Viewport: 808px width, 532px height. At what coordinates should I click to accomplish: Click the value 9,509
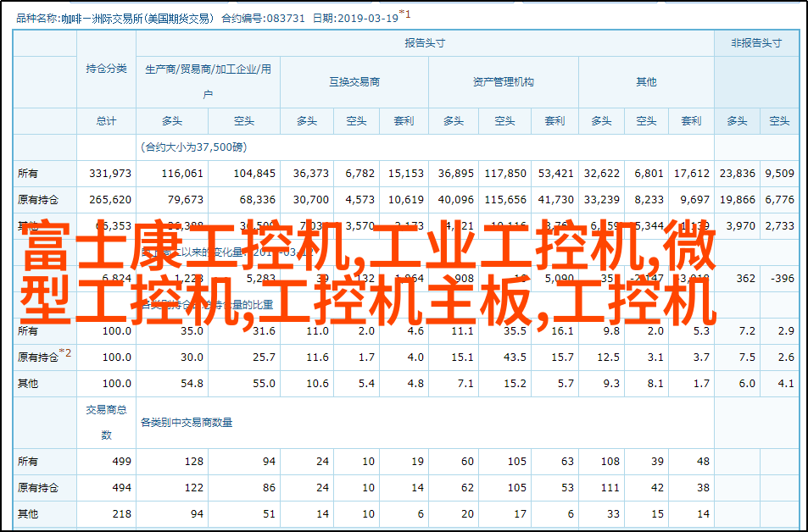pyautogui.click(x=780, y=174)
